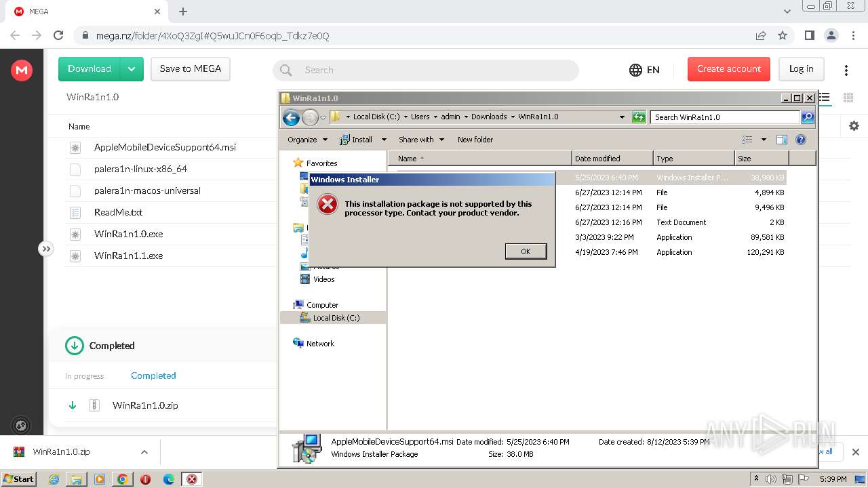Click the Explorer change view icon
This screenshot has width=868, height=488.
(747, 140)
